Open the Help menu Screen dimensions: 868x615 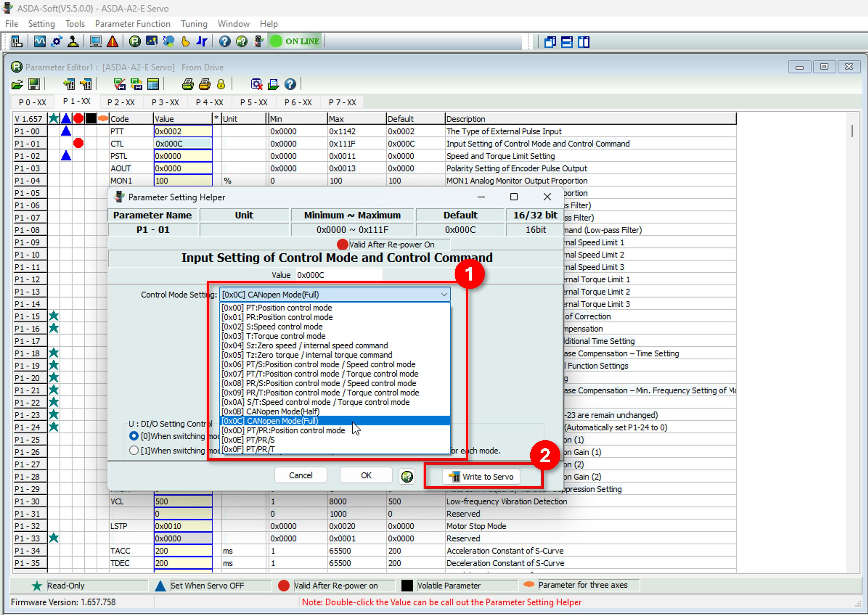tap(269, 24)
